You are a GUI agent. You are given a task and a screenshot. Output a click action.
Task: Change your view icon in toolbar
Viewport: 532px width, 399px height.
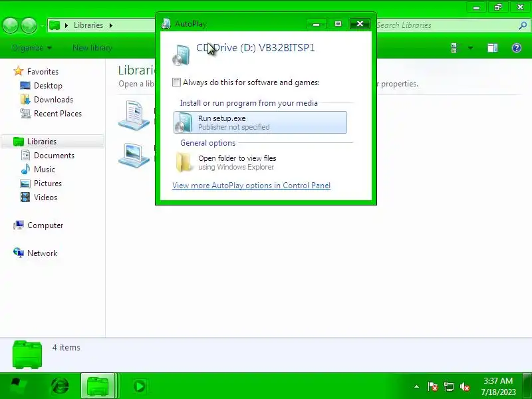pos(454,48)
